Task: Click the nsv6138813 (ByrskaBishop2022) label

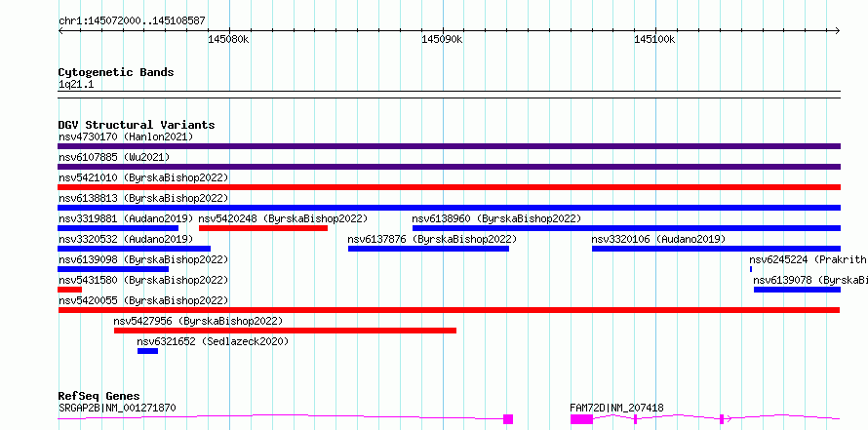Action: coord(143,198)
